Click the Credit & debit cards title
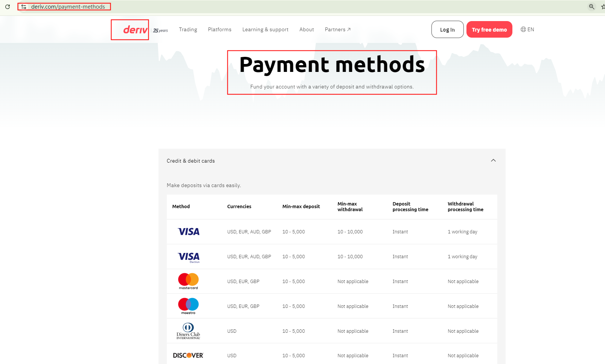 190,161
